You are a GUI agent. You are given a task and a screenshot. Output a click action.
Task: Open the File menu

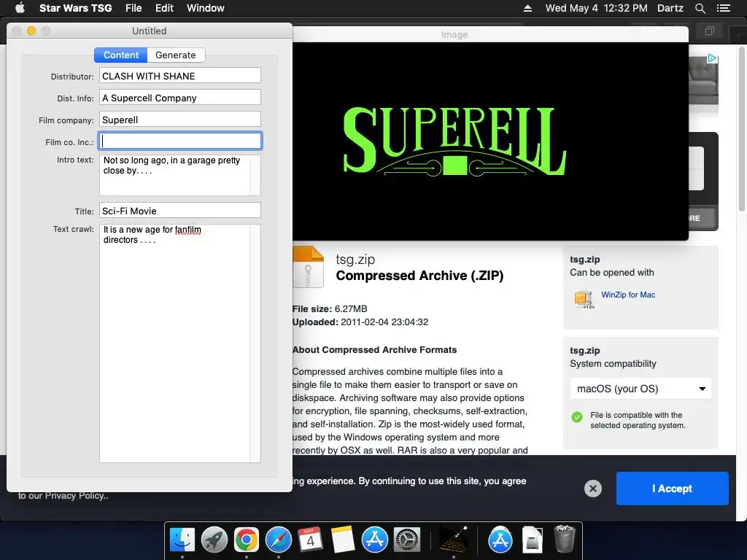click(x=133, y=8)
